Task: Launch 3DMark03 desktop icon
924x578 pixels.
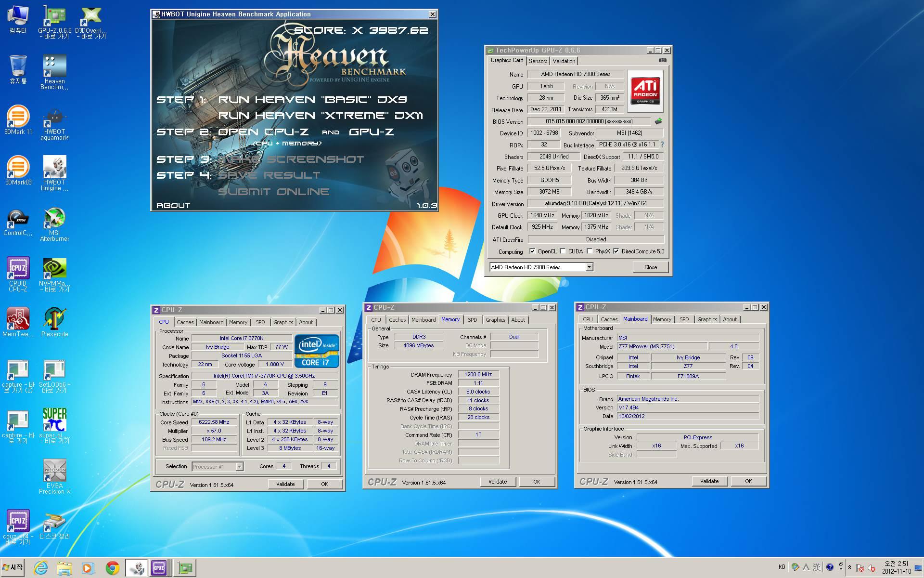Action: point(18,171)
